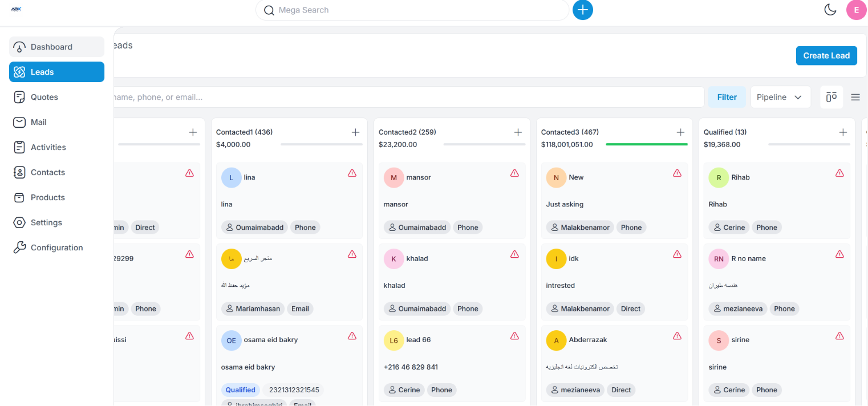Click Mariamhasan owner tag
This screenshot has width=868, height=406.
click(x=253, y=308)
